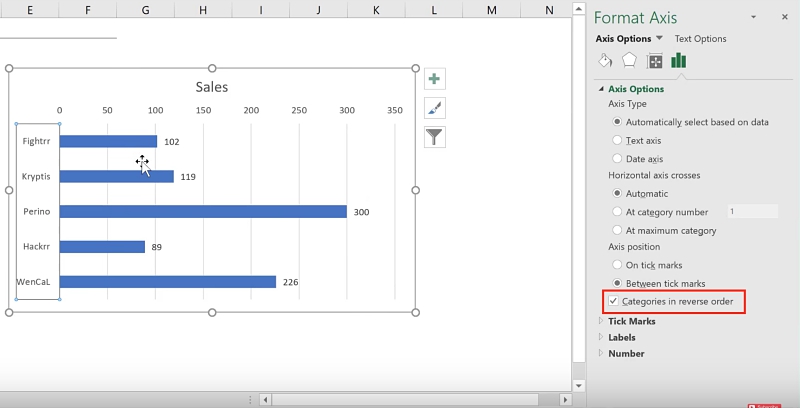Close the Format Axis pane
The image size is (800, 408).
(x=782, y=17)
